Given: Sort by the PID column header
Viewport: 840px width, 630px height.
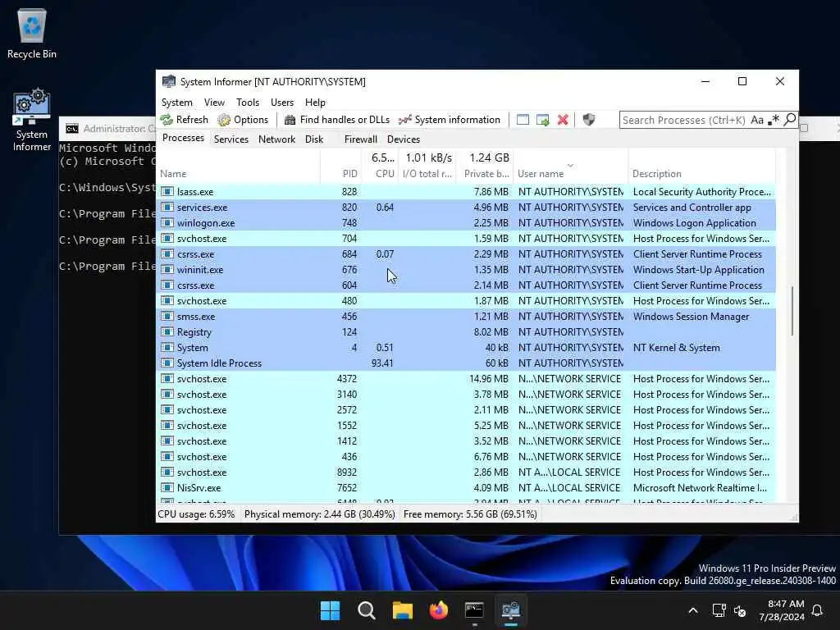Looking at the screenshot, I should [x=340, y=165].
